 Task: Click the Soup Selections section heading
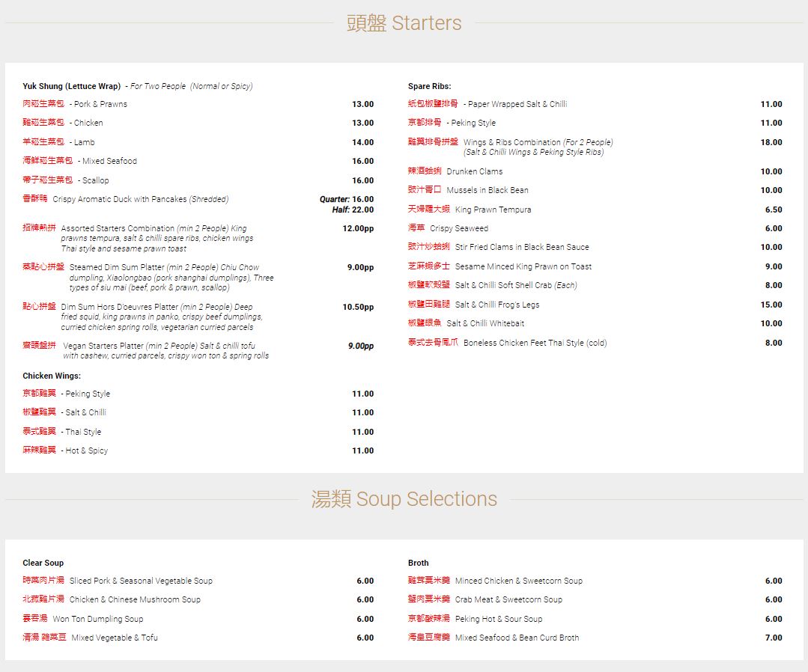point(404,499)
